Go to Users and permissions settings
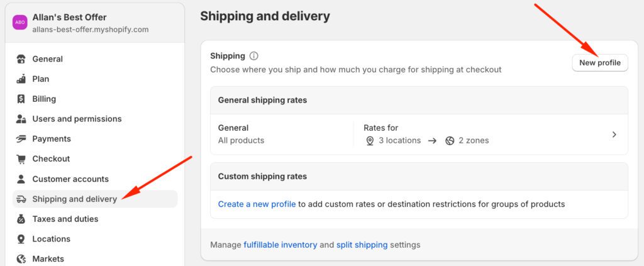The width and height of the screenshot is (644, 266). pyautogui.click(x=77, y=119)
